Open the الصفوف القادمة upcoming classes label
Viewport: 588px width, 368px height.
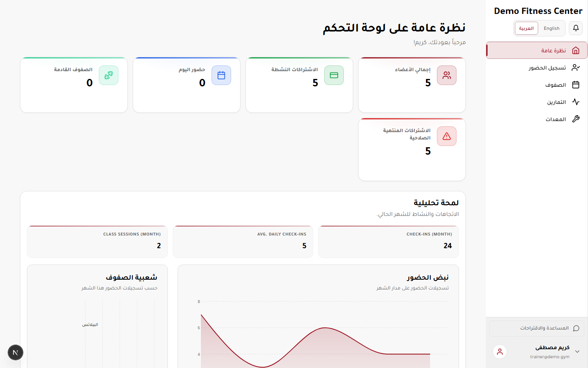pos(73,70)
